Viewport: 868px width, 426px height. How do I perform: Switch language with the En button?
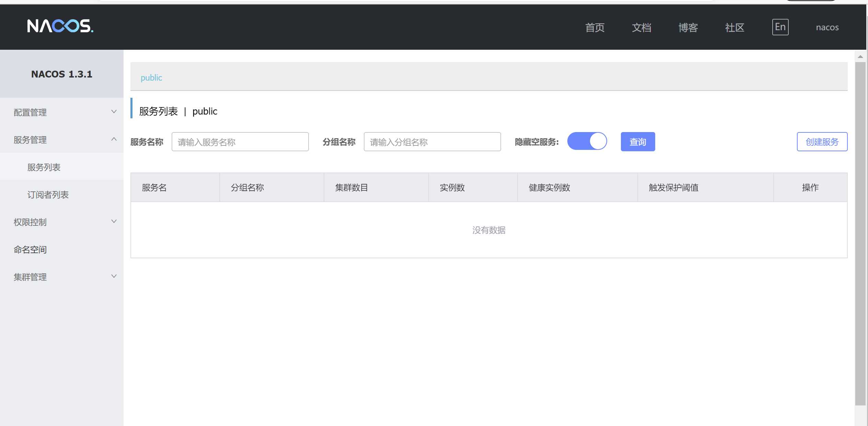point(780,27)
